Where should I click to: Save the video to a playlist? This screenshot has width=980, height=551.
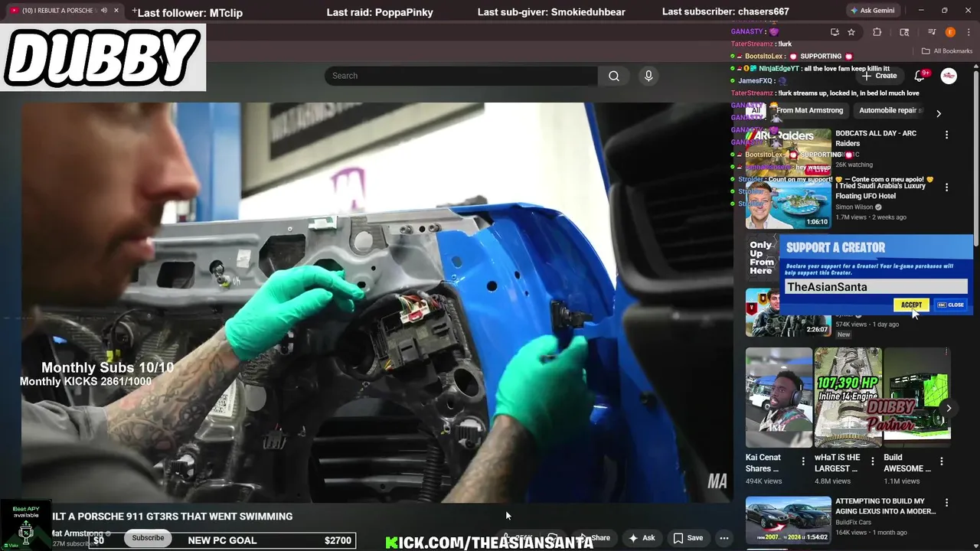point(688,538)
